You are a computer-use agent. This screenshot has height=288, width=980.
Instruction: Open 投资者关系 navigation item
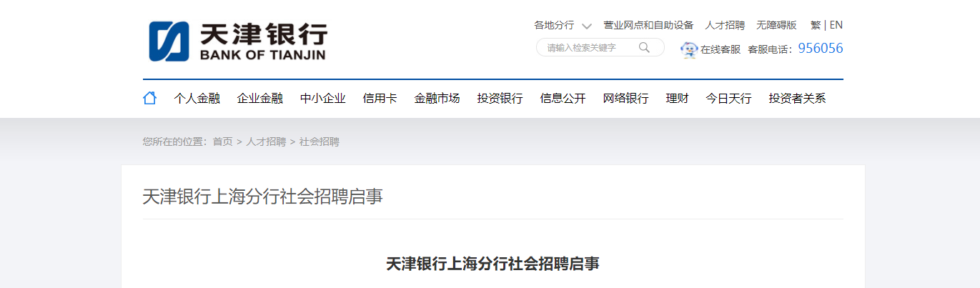[798, 99]
